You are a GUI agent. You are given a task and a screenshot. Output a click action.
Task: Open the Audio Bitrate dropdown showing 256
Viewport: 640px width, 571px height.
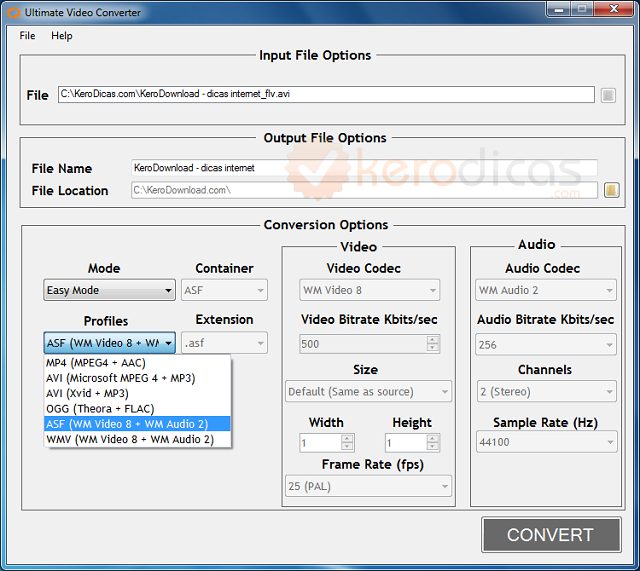pos(546,345)
